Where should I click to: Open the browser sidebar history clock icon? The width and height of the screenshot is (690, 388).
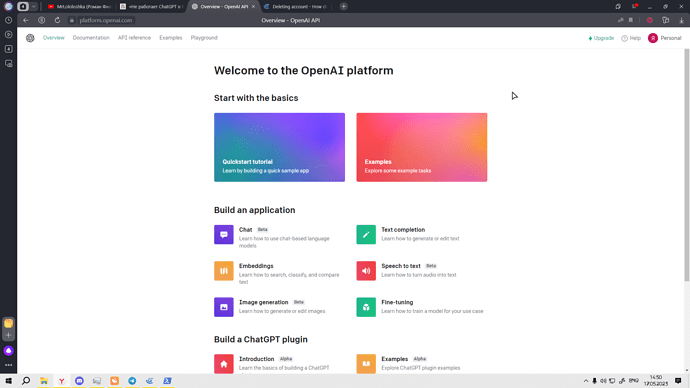coord(8,20)
